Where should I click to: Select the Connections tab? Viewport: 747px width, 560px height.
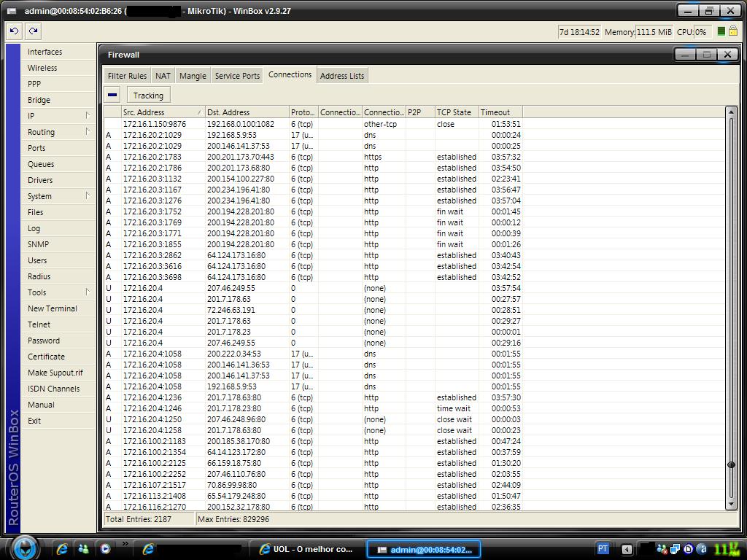click(x=290, y=75)
